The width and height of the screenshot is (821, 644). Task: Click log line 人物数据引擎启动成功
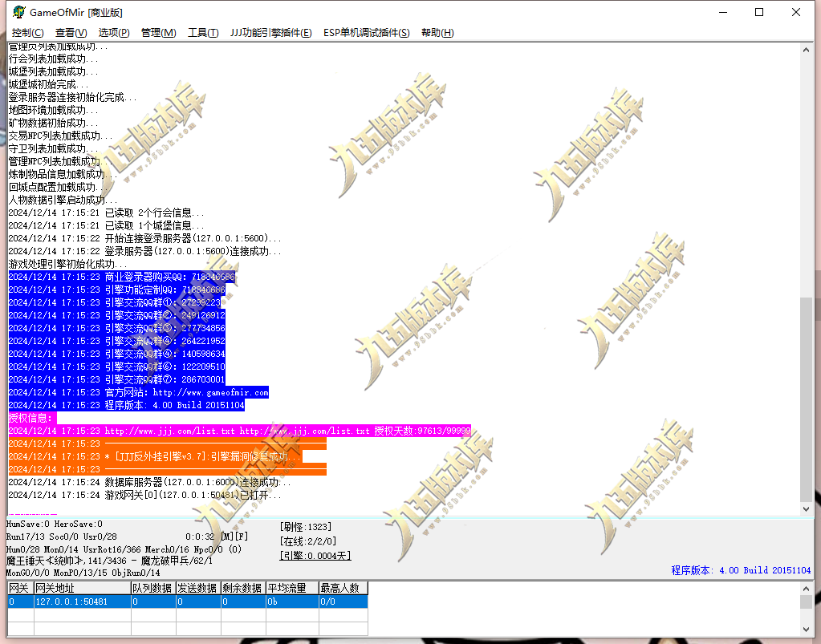point(63,200)
